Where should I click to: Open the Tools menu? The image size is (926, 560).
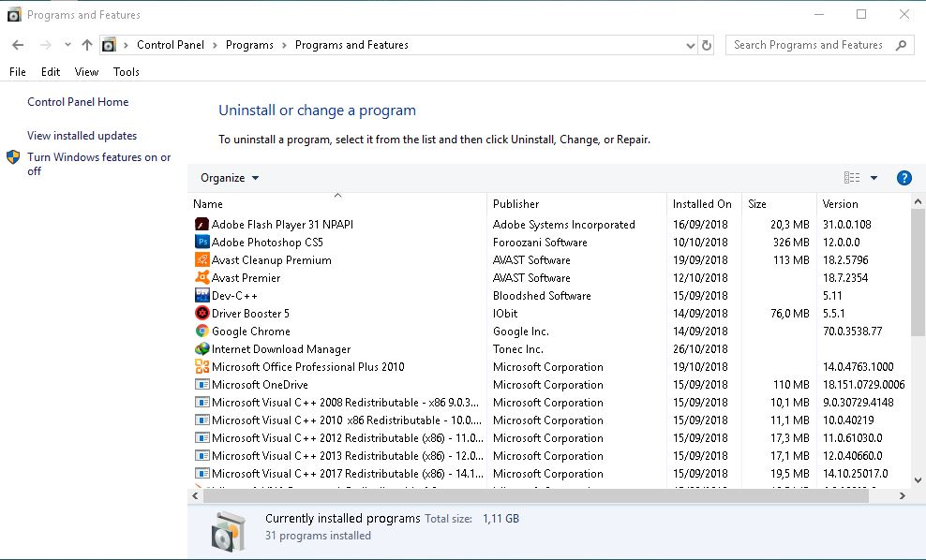click(126, 72)
